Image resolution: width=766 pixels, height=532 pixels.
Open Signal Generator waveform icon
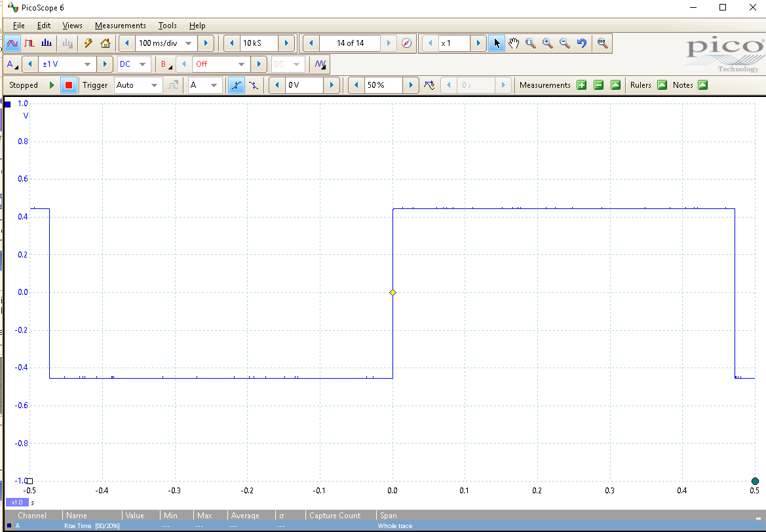(x=320, y=64)
